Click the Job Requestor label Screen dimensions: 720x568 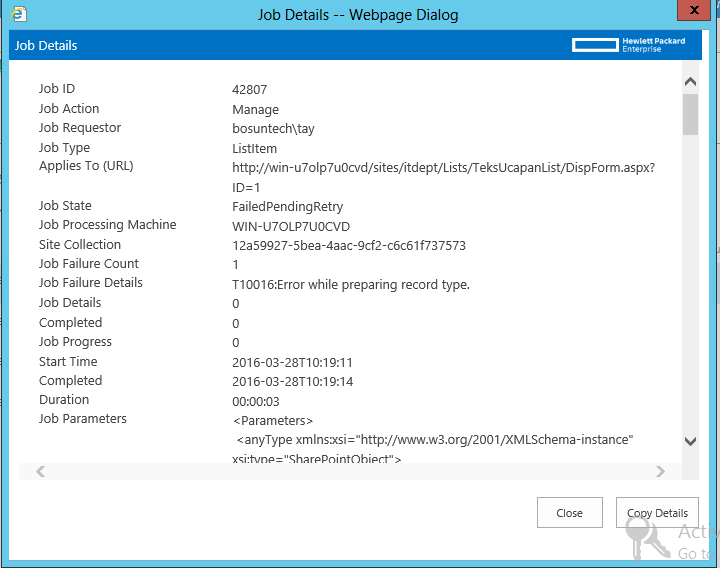click(x=80, y=128)
